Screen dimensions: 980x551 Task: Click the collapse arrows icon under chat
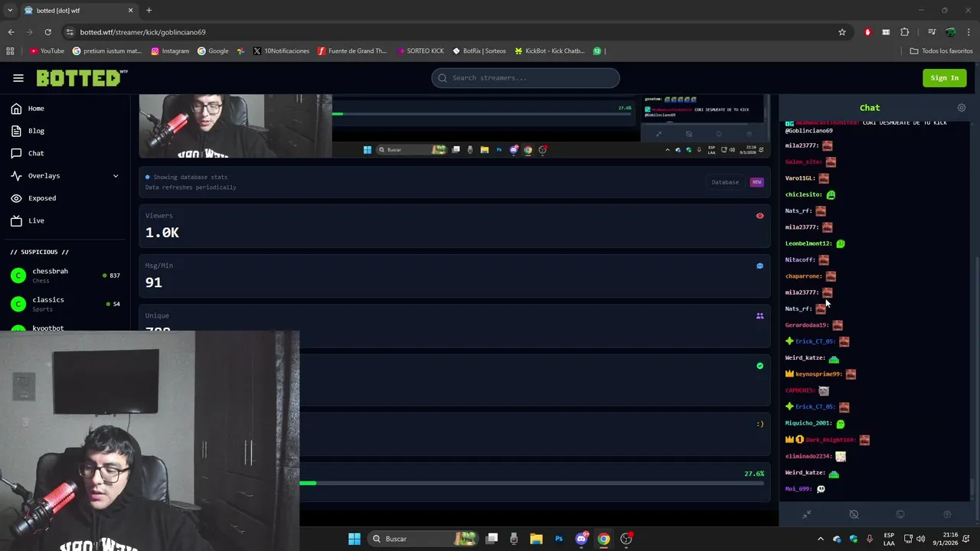click(x=806, y=514)
